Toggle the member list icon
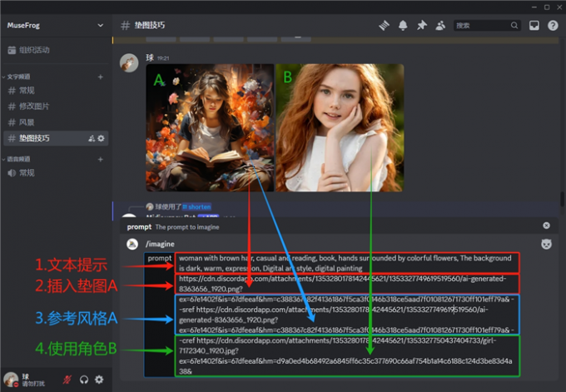Viewport: 566px width, 392px height. 440,25
